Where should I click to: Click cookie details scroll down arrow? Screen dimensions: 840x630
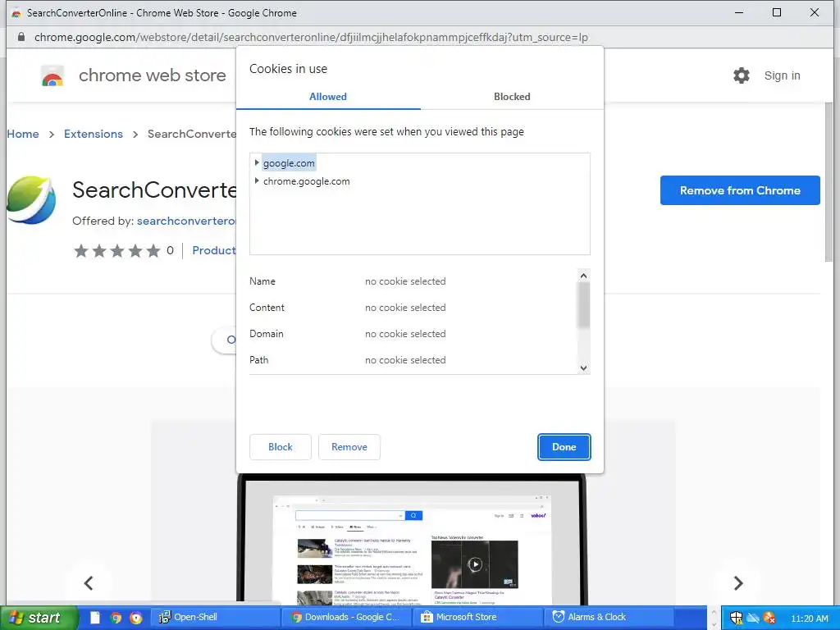coord(583,367)
